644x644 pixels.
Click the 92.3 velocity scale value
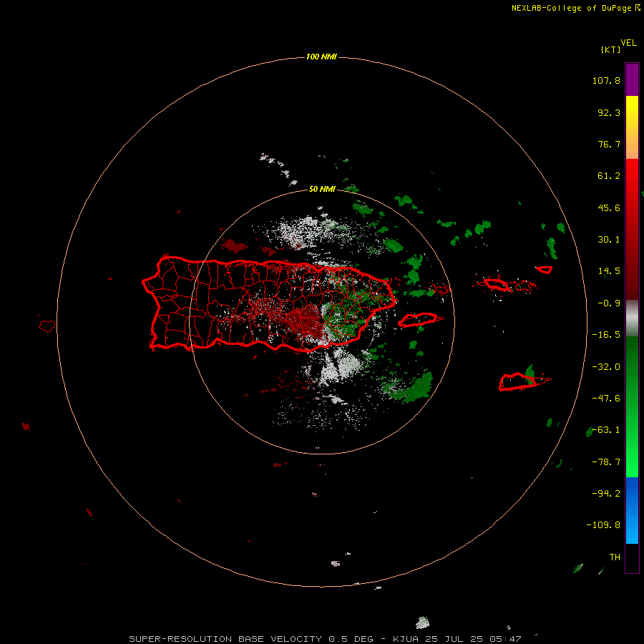[x=609, y=112]
